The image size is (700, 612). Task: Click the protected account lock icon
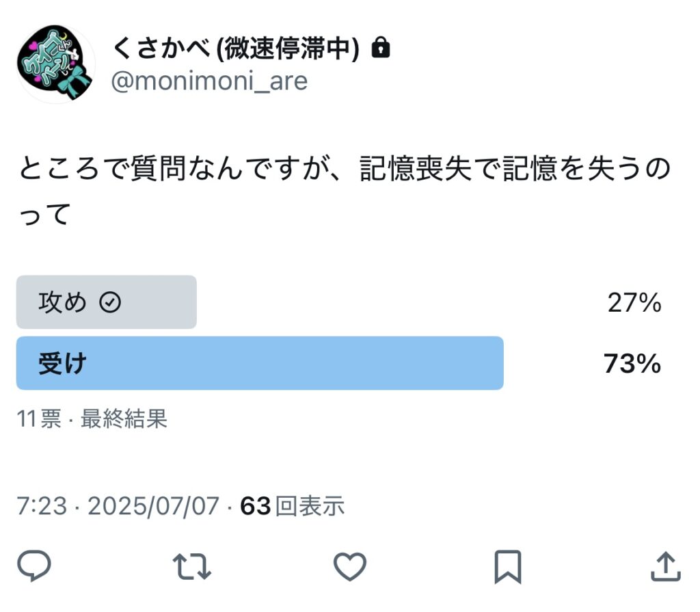pos(380,48)
